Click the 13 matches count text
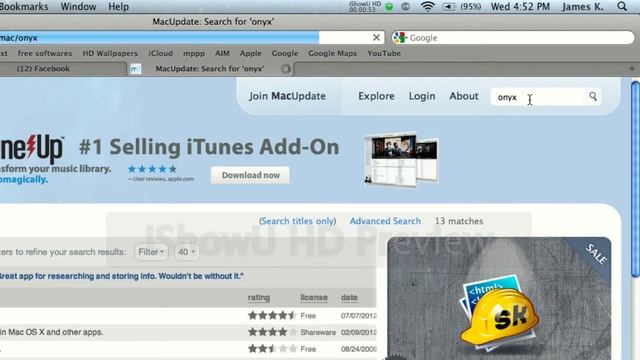The width and height of the screenshot is (640, 360). 459,221
